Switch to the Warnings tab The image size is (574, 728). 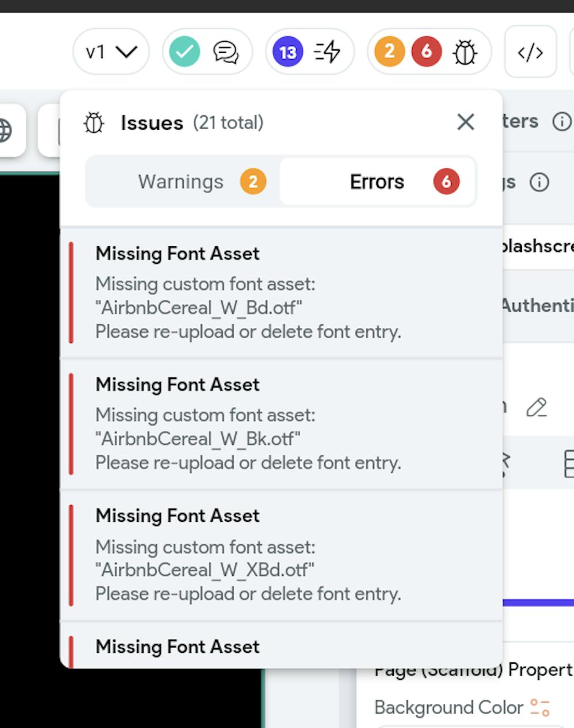(180, 181)
